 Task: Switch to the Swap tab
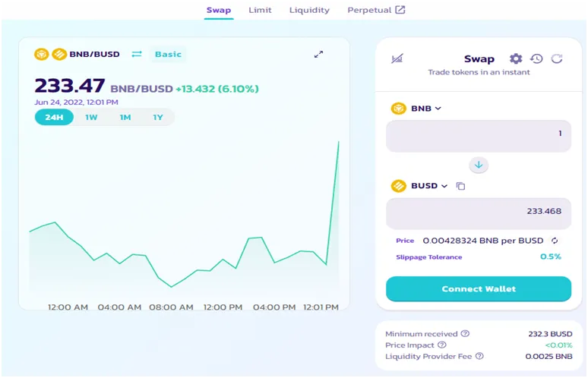point(219,10)
